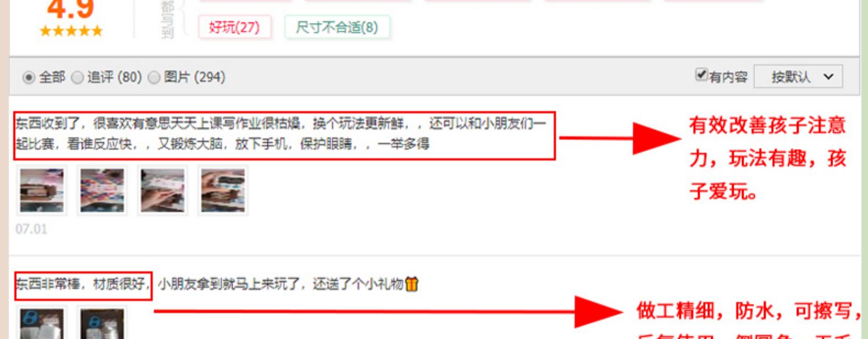This screenshot has width=868, height=339.
Task: Click the first review text 东西收到了
Action: (x=280, y=133)
